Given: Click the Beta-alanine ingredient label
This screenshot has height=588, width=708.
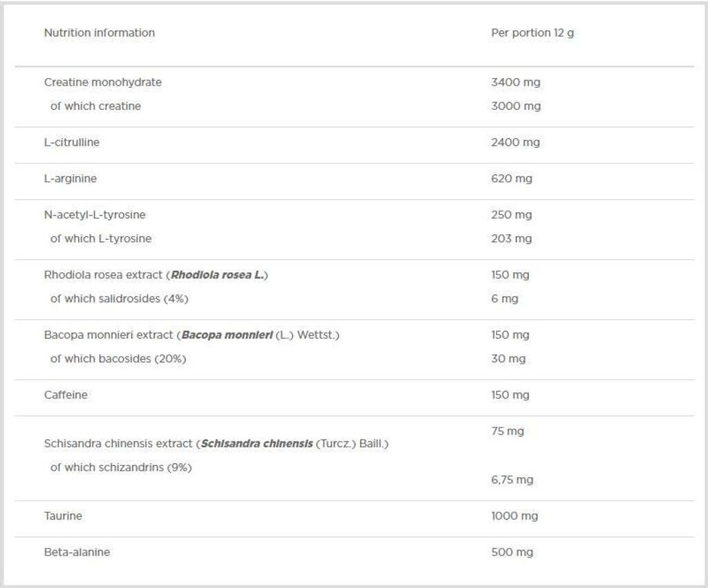Looking at the screenshot, I should pos(77,552).
